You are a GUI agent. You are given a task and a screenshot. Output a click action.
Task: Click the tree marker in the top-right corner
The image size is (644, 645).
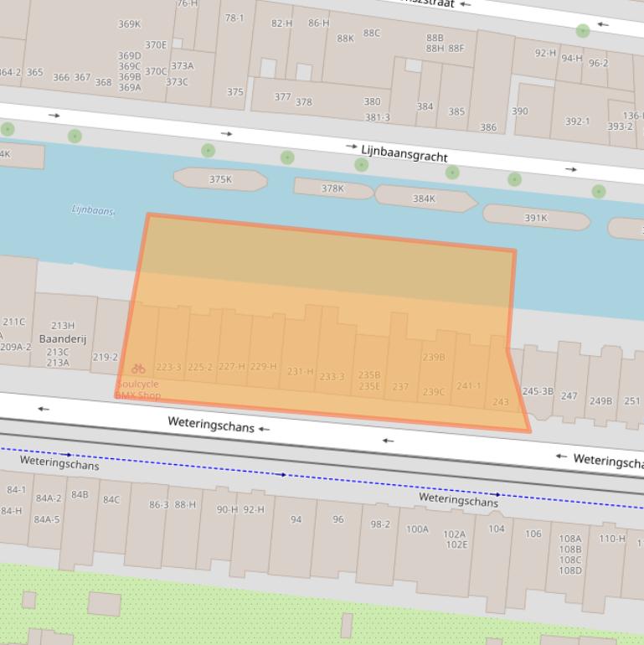[583, 31]
